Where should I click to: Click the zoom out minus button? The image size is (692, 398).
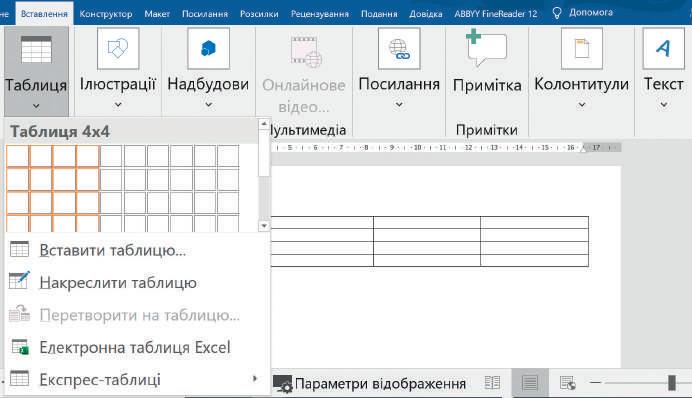(595, 383)
